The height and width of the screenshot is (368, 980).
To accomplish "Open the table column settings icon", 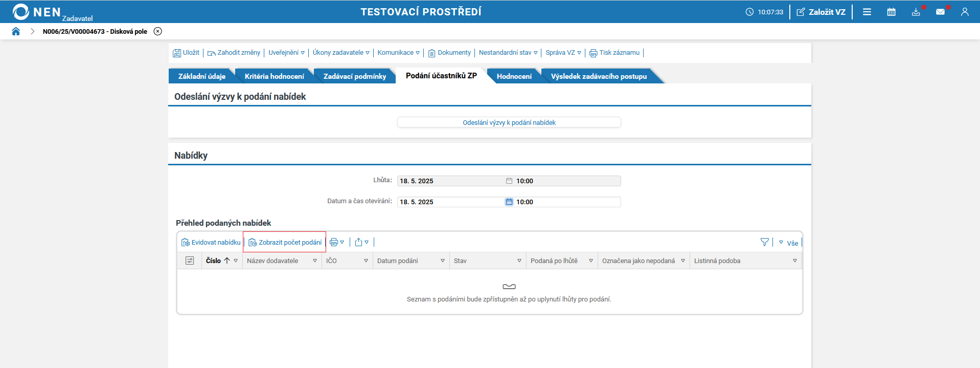I will (x=190, y=261).
